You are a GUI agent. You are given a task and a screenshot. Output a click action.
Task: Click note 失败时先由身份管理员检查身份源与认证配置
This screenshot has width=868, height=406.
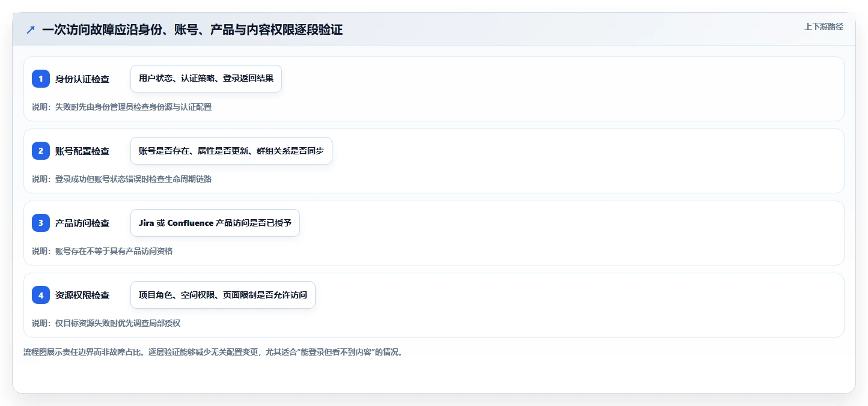point(122,107)
